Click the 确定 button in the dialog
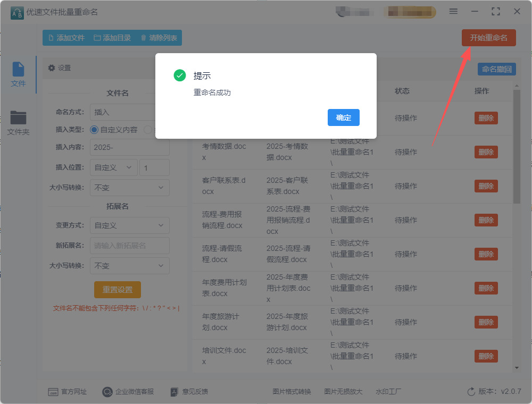 [343, 117]
